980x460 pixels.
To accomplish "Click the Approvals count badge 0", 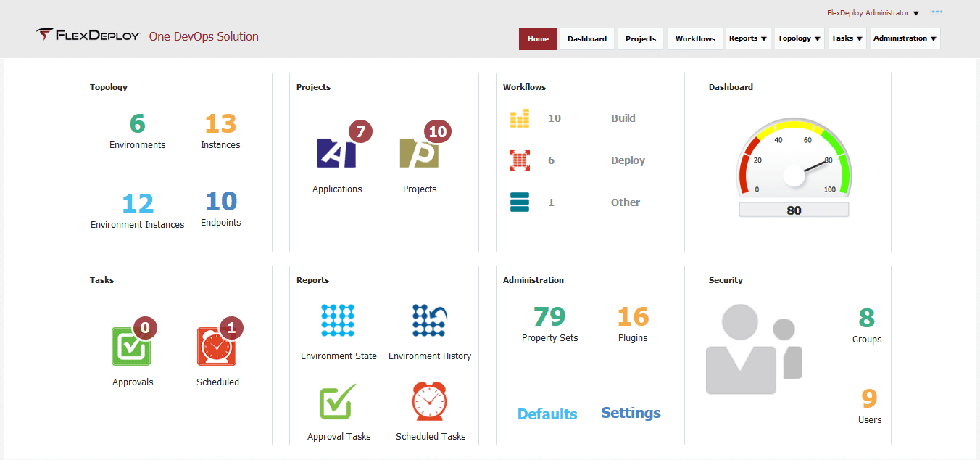I will (x=145, y=329).
